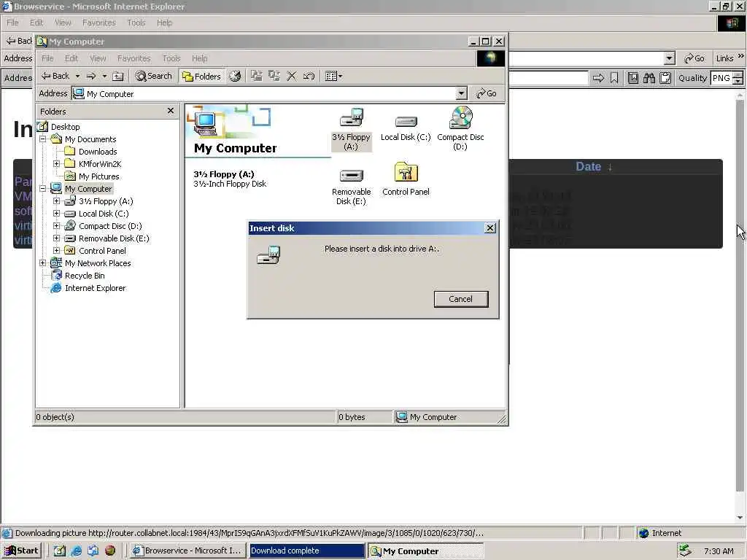Expand 3½ Floppy (A:) tree node
This screenshot has height=560, width=747.
point(57,201)
